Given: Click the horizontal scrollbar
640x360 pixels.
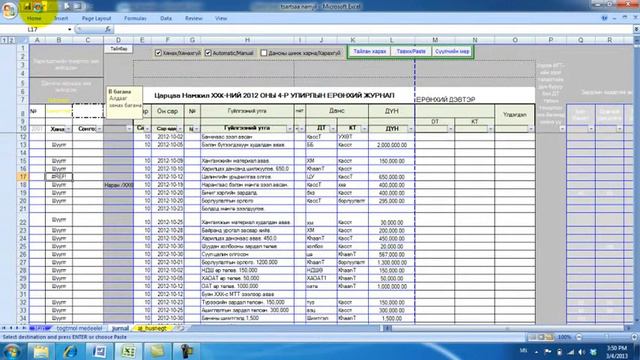Looking at the screenshot, I should pos(508,328).
